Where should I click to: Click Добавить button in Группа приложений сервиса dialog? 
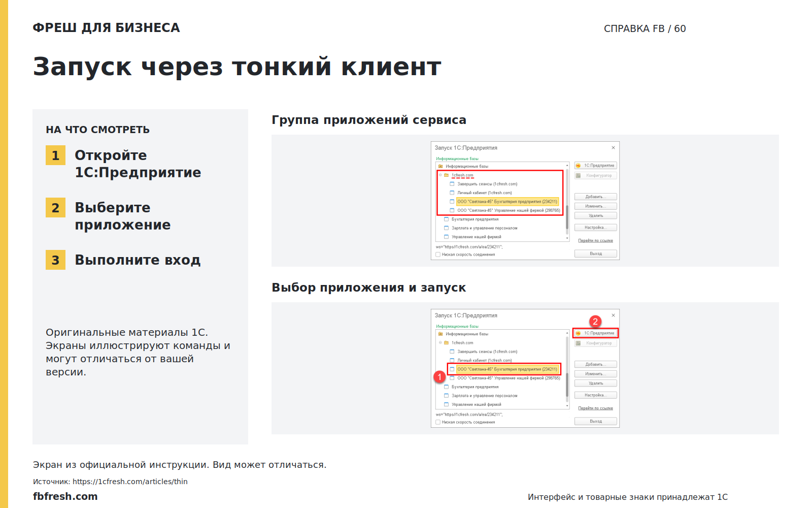pyautogui.click(x=596, y=197)
